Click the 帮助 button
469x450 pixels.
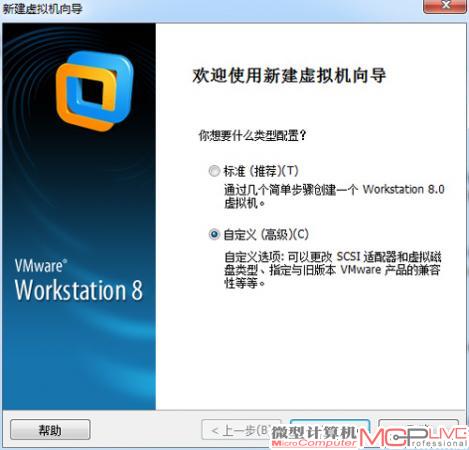pyautogui.click(x=50, y=430)
